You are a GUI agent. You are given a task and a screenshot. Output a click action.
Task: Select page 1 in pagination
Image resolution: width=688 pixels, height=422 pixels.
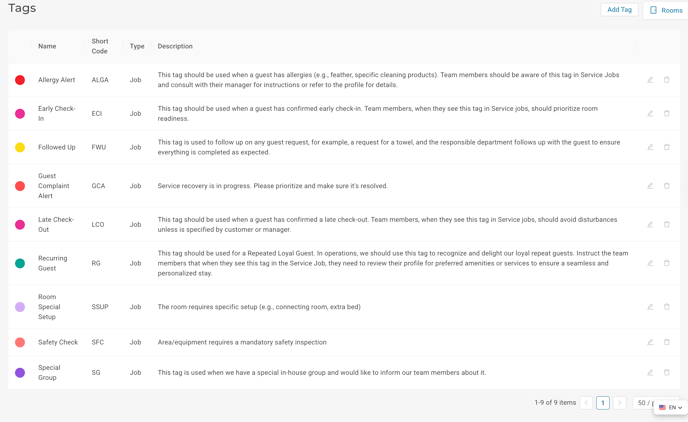602,403
